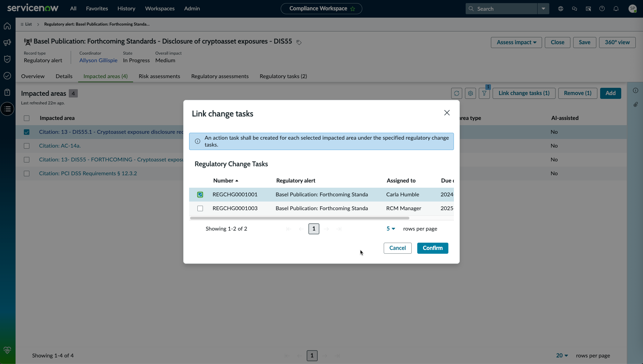Viewport: 643px width, 364px height.
Task: Open the notifications bell icon
Action: (x=616, y=9)
